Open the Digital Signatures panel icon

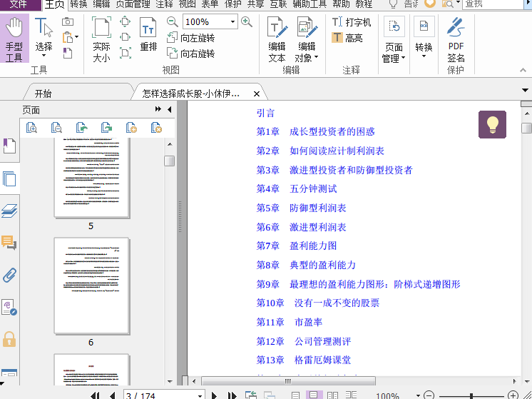click(9, 308)
